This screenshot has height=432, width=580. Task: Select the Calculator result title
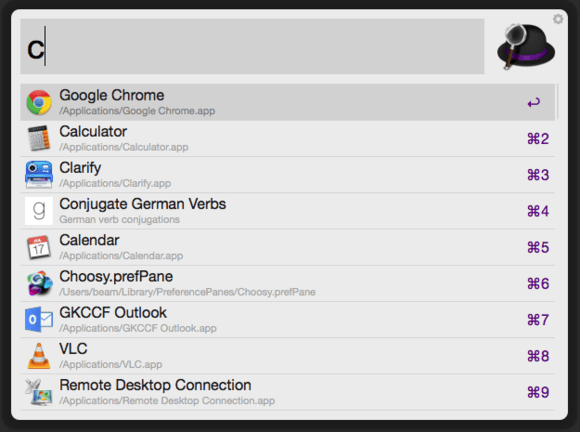93,132
